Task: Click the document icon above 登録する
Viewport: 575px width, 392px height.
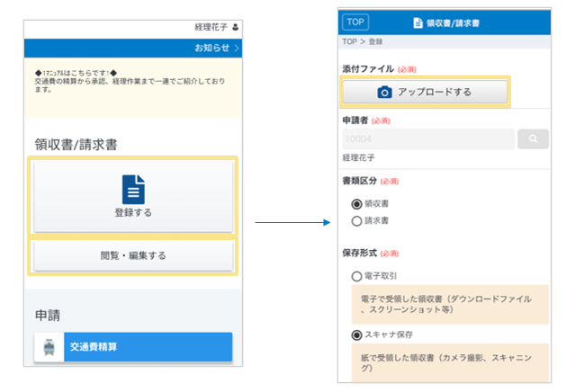Action: 133,189
